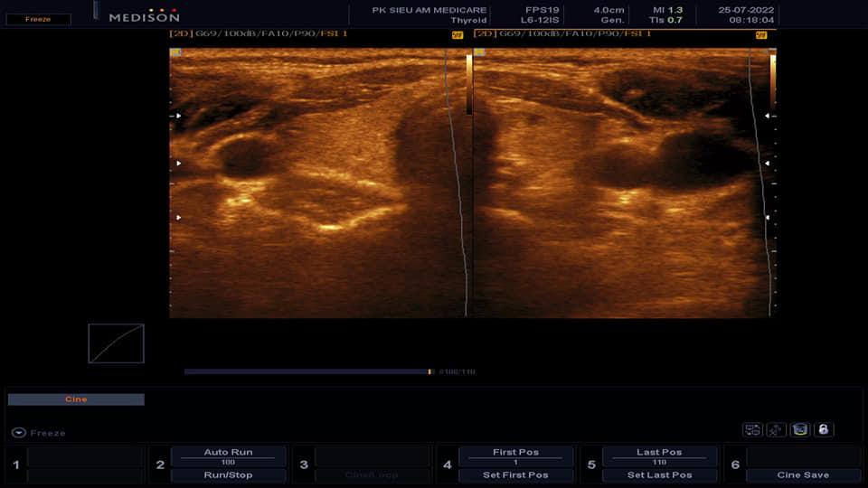
Task: Click the 'PK SIEU AM MEDICARE' header text
Action: click(429, 10)
